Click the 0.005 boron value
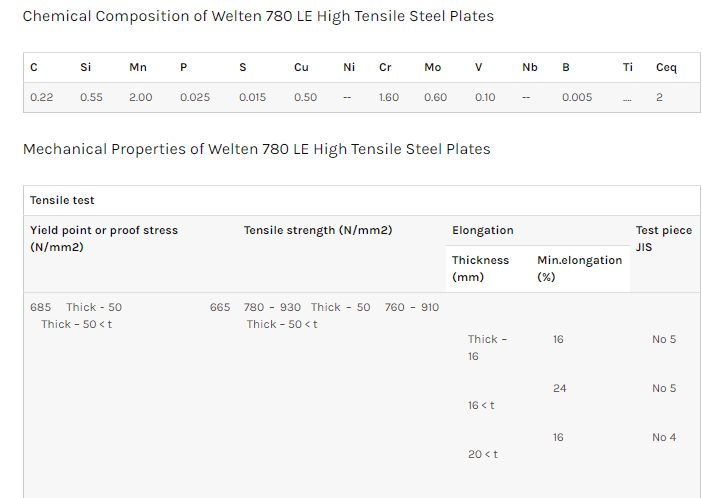Viewport: 702px width, 498px height. tap(577, 97)
